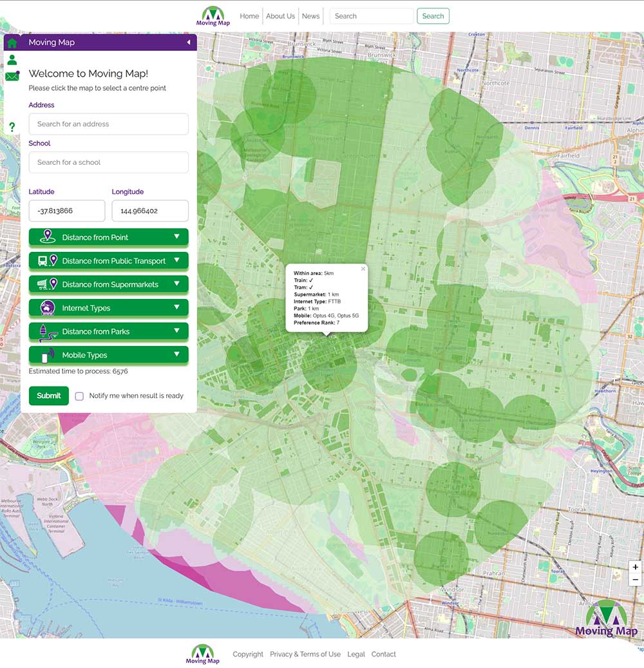Image resolution: width=644 pixels, height=668 pixels.
Task: Collapse the Moving Map side panel
Action: (x=189, y=43)
